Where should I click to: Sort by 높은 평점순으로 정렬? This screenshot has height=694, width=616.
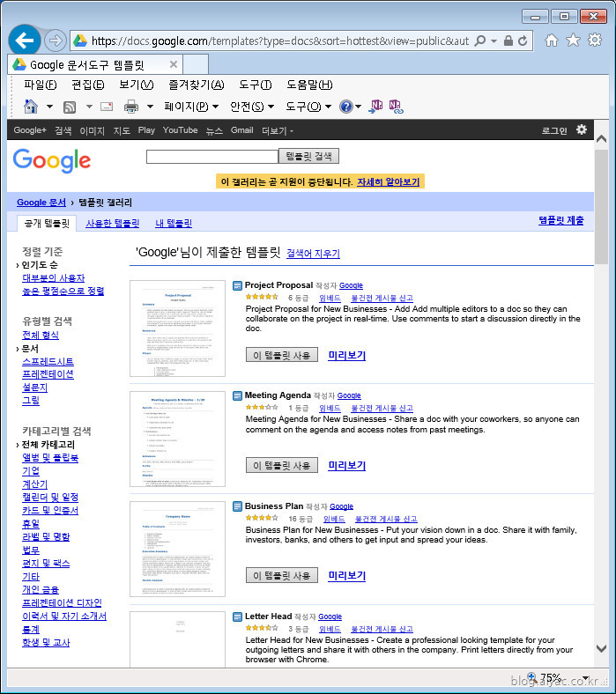(x=63, y=291)
